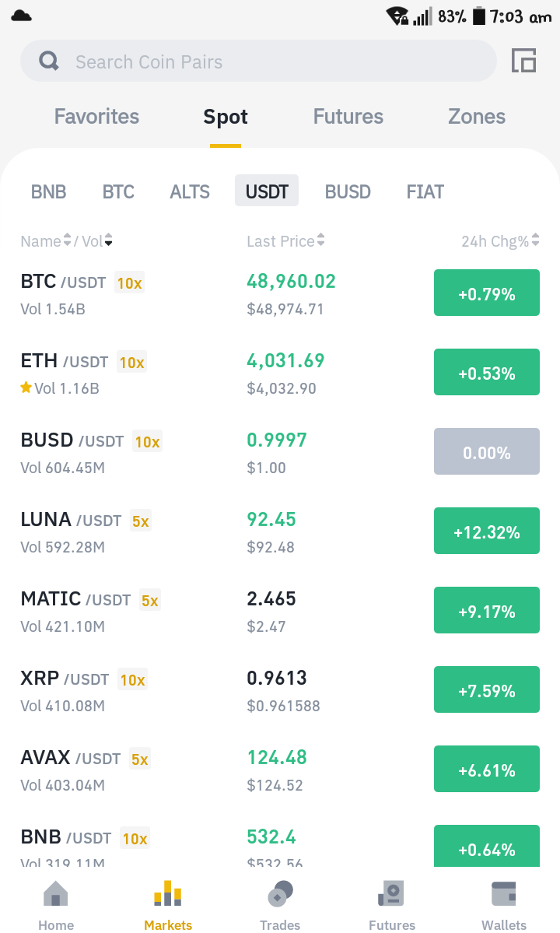The image size is (560, 933).
Task: Focus the Search Coin Pairs field
Action: [x=258, y=61]
